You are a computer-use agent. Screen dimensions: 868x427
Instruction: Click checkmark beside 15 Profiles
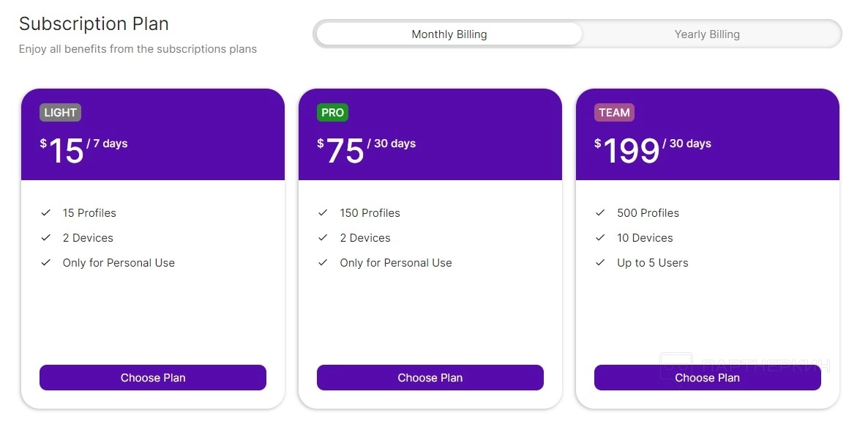pyautogui.click(x=46, y=213)
